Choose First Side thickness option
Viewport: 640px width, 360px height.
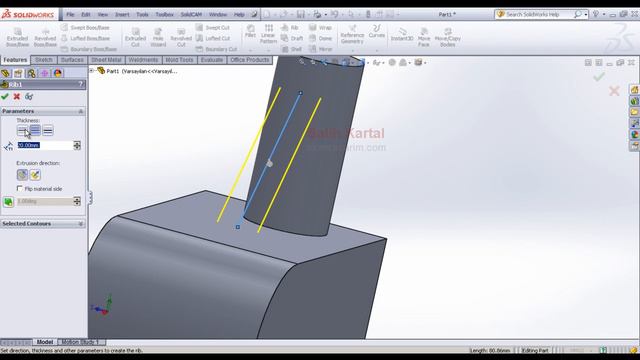point(22,131)
